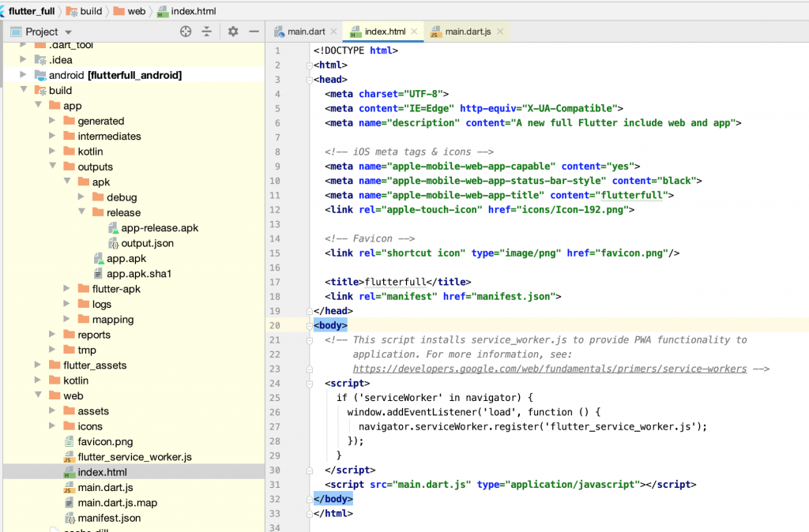
Task: Click the favicon.png href in code
Action: pos(631,253)
